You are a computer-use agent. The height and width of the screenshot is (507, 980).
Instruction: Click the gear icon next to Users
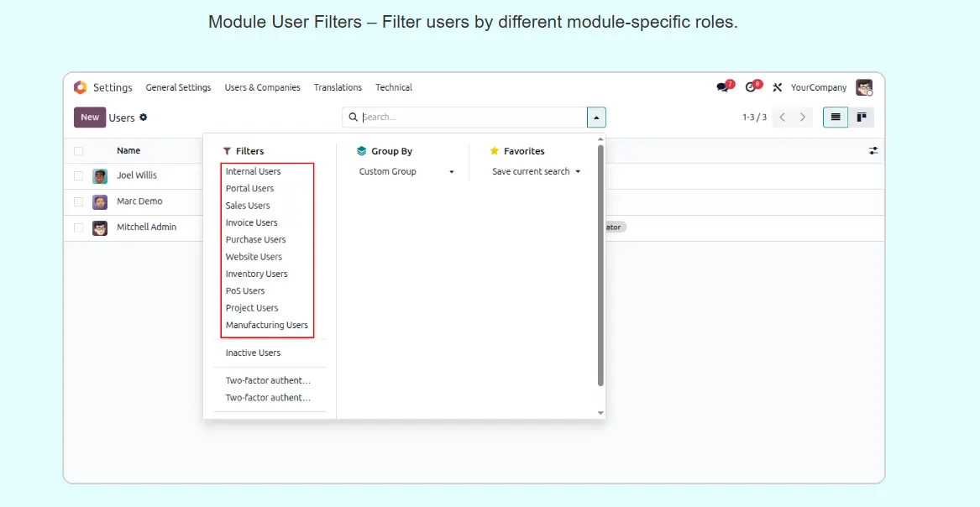coord(144,118)
